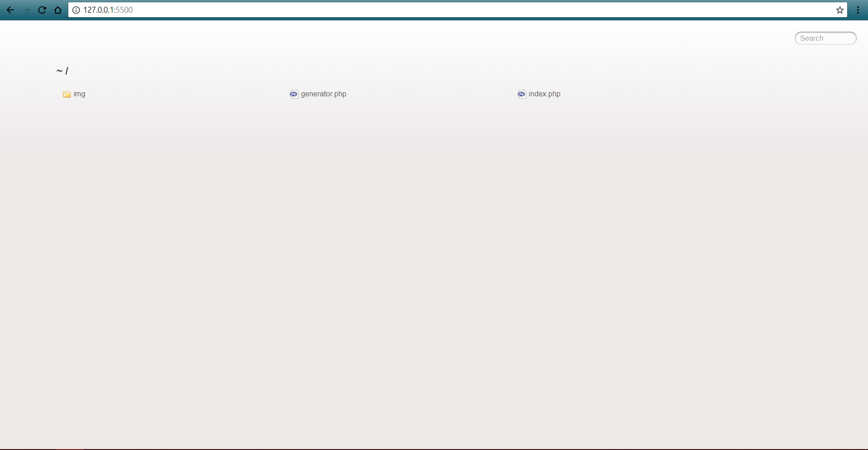Screen dimensions: 868x450
Task: Click inside the Search field
Action: 825,38
